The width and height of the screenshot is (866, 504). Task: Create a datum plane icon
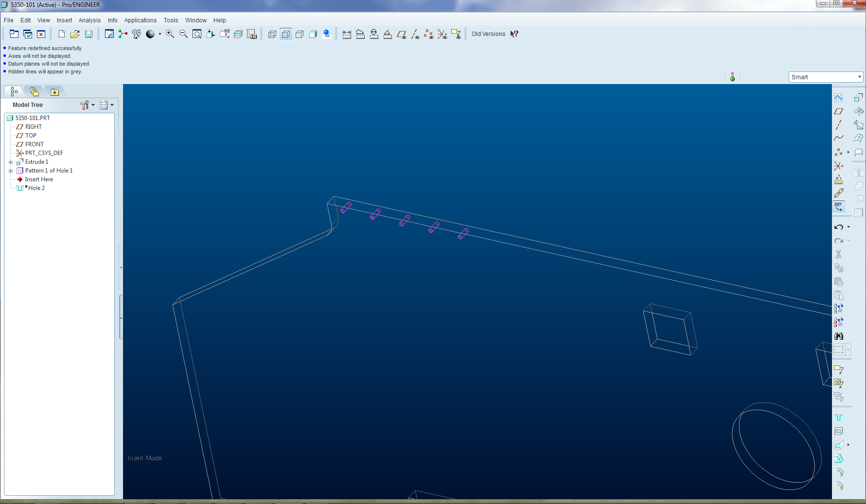coord(839,111)
